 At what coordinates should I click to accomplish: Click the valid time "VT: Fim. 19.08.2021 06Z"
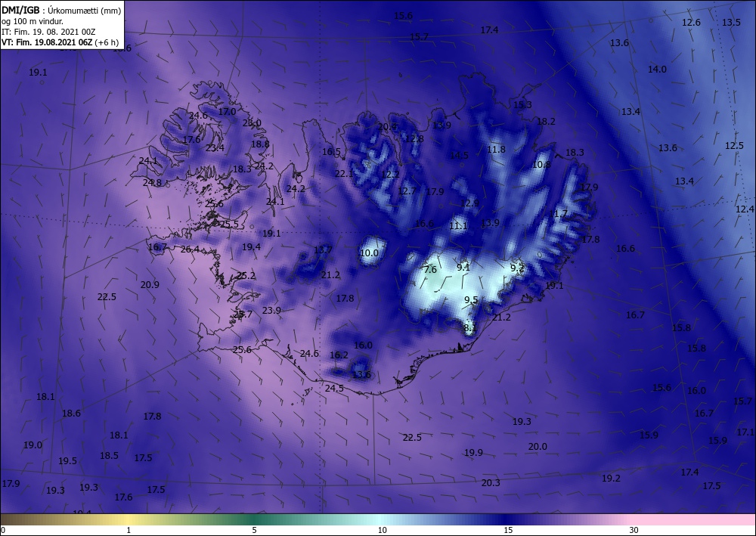click(47, 42)
